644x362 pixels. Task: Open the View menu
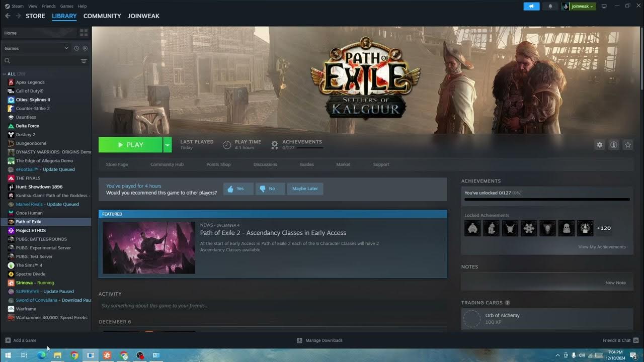[x=33, y=6]
